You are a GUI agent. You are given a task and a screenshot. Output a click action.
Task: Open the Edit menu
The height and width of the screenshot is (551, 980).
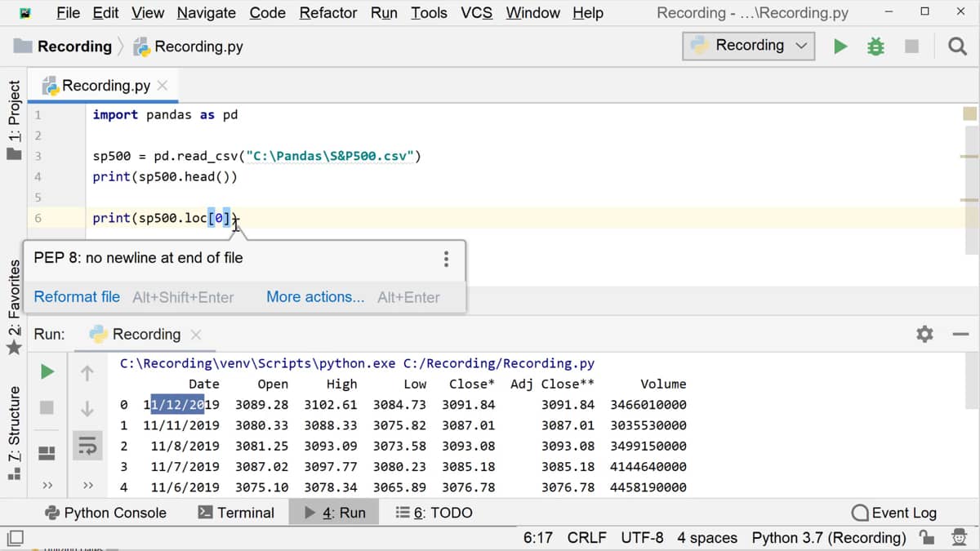tap(106, 13)
